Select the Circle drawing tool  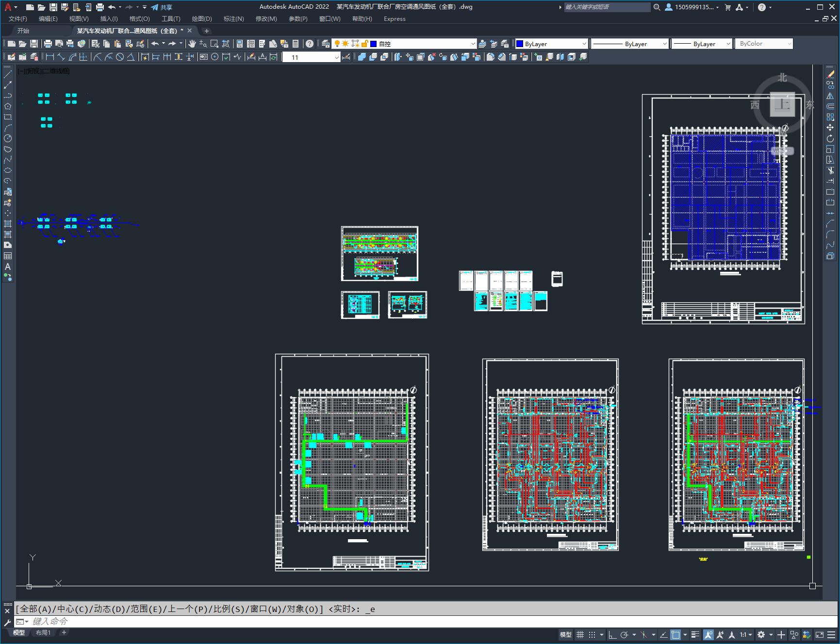(x=8, y=138)
